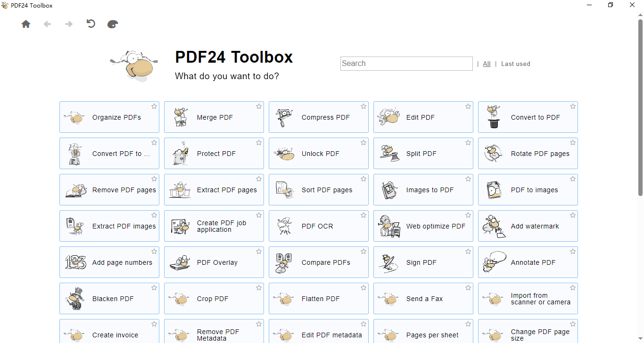Star Merge PDF as favorite

click(259, 106)
